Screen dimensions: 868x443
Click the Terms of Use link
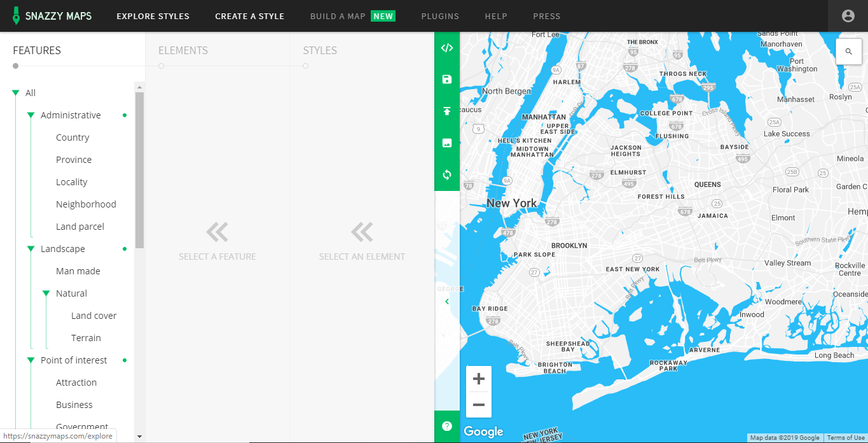click(846, 438)
